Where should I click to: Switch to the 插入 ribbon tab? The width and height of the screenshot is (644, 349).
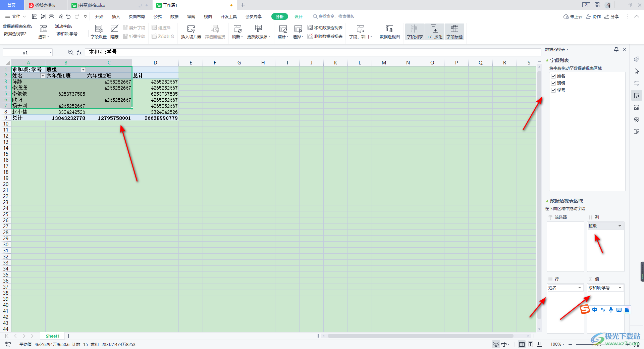pyautogui.click(x=116, y=16)
